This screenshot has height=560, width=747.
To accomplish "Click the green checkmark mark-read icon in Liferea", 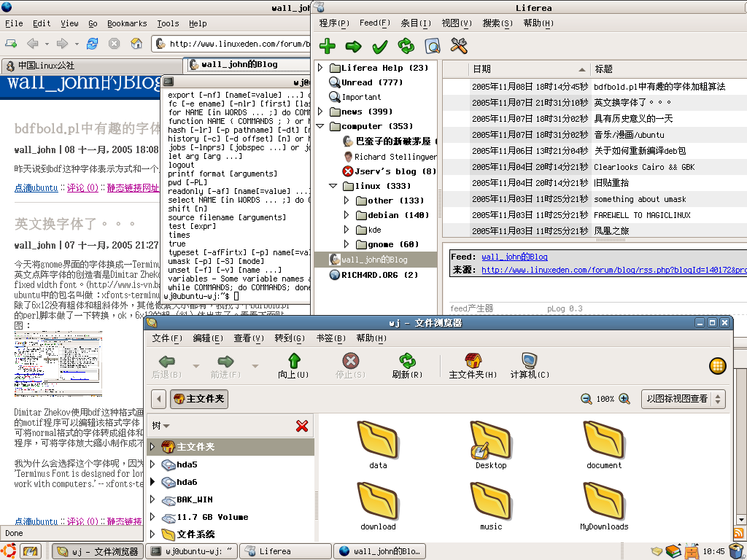I will click(379, 46).
